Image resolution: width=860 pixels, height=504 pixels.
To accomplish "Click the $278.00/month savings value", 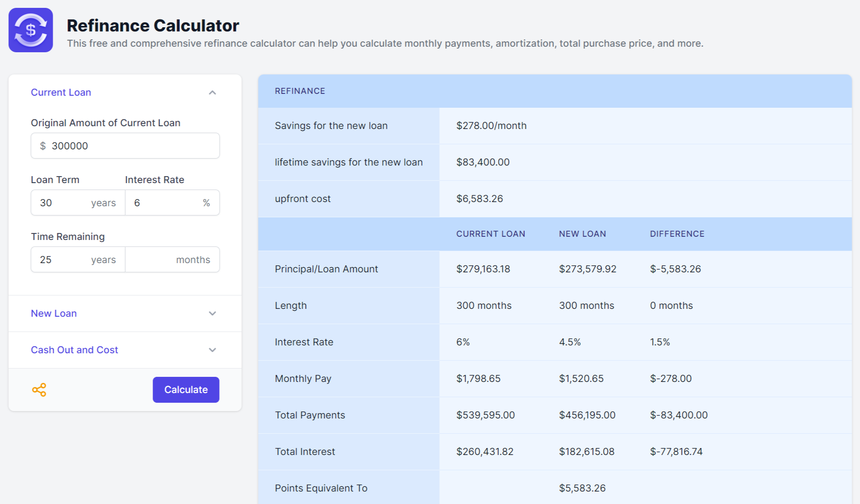I will click(x=491, y=126).
